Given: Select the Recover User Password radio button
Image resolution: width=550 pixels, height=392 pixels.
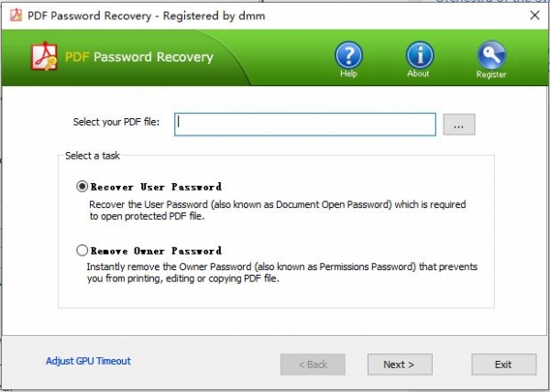Looking at the screenshot, I should (x=82, y=186).
